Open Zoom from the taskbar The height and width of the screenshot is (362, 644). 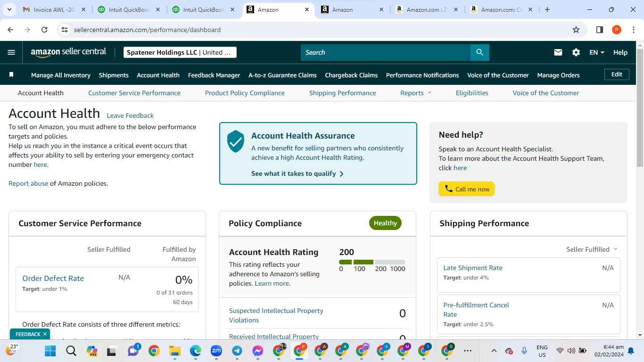click(x=216, y=351)
